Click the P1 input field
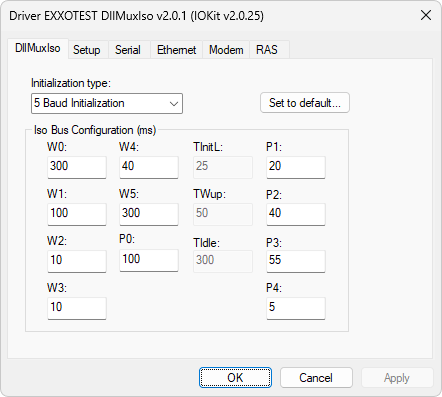Image resolution: width=442 pixels, height=397 pixels. [x=296, y=167]
